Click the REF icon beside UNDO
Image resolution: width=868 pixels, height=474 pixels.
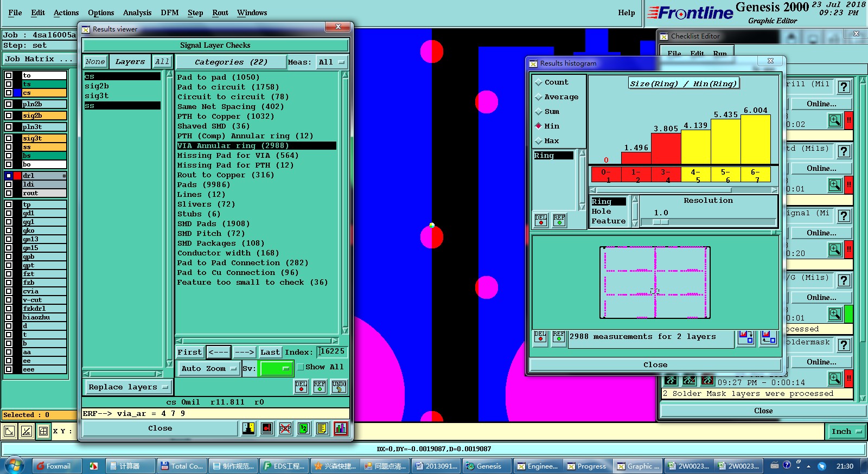320,386
